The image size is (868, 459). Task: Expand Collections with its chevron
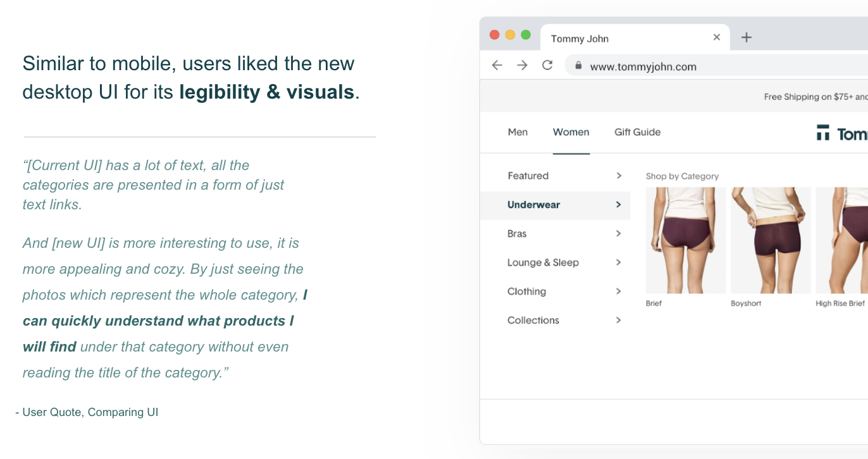[x=619, y=321]
